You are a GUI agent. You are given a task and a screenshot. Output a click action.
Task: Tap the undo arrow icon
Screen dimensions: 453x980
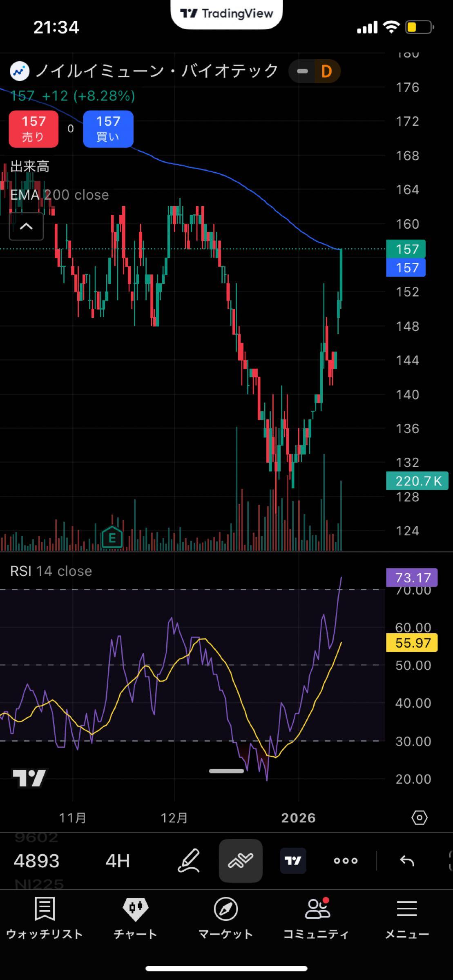coord(407,861)
